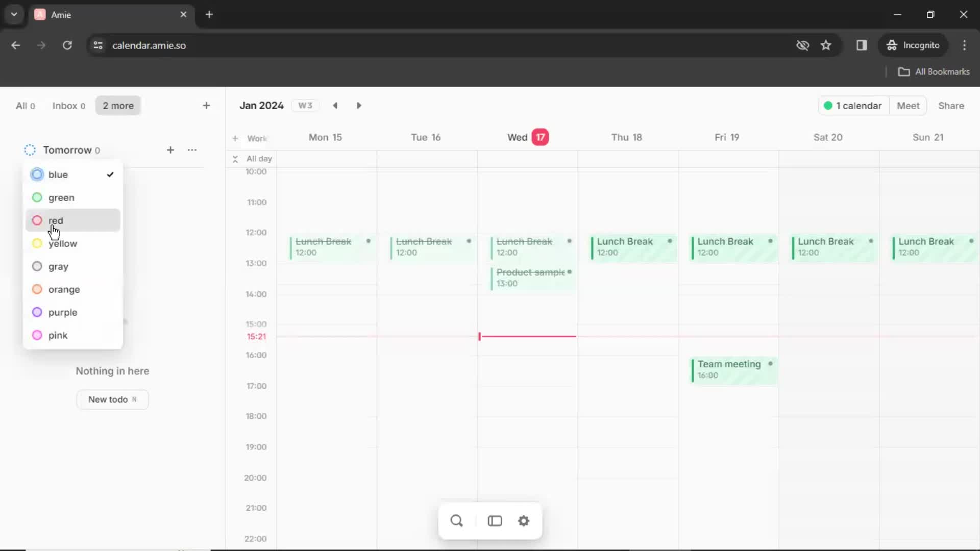Click forward navigation arrow for next week

pos(359,105)
